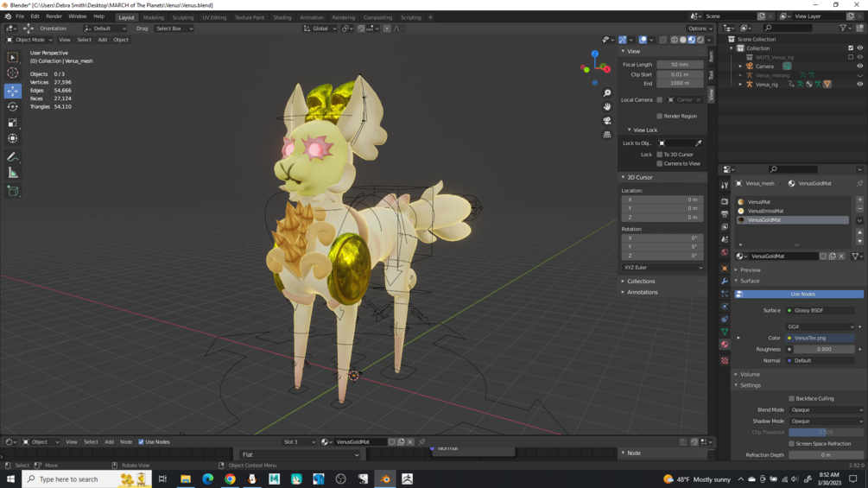Select the VenusEmissMat material slot

pos(793,211)
